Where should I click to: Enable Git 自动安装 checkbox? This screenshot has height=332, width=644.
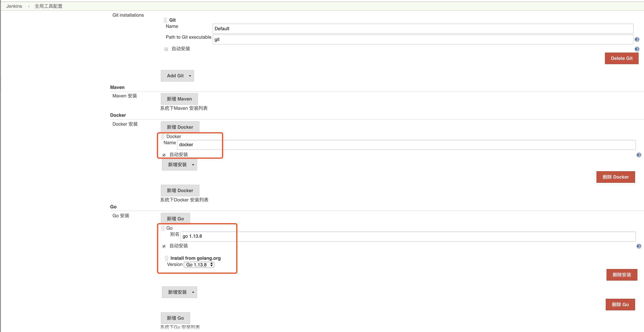166,49
